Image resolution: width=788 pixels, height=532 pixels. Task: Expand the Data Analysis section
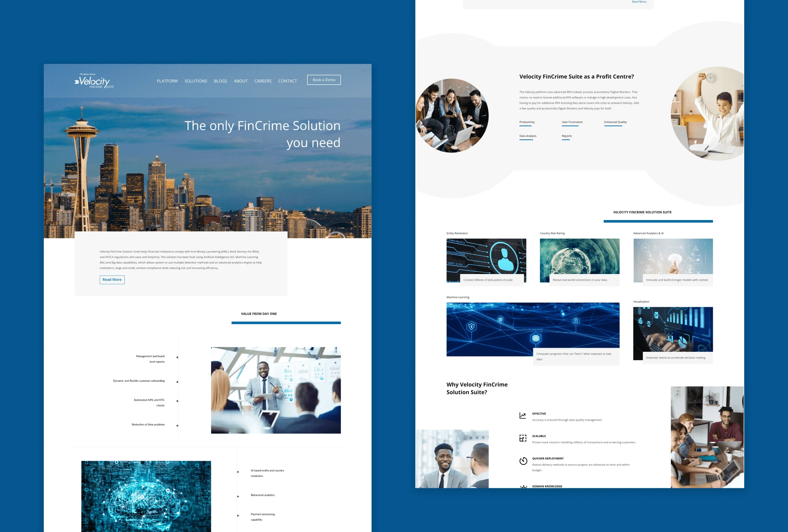click(528, 136)
